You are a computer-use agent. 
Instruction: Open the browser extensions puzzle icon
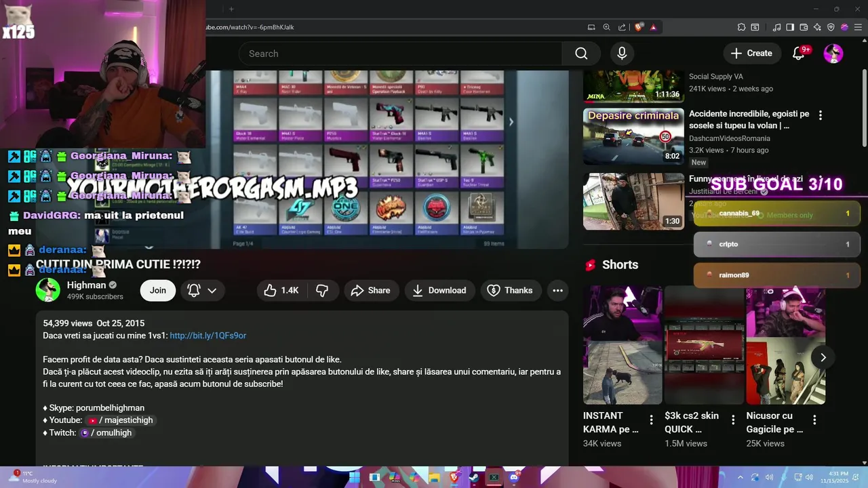click(x=741, y=27)
